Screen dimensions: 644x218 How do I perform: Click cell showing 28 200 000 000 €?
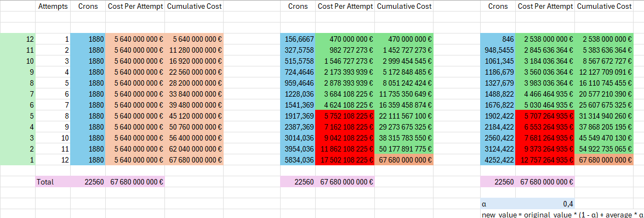click(x=194, y=83)
